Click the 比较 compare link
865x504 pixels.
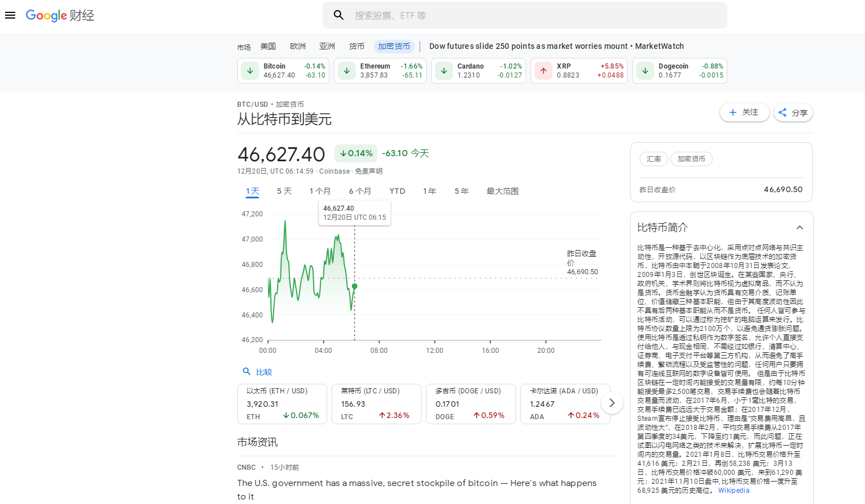pos(264,372)
